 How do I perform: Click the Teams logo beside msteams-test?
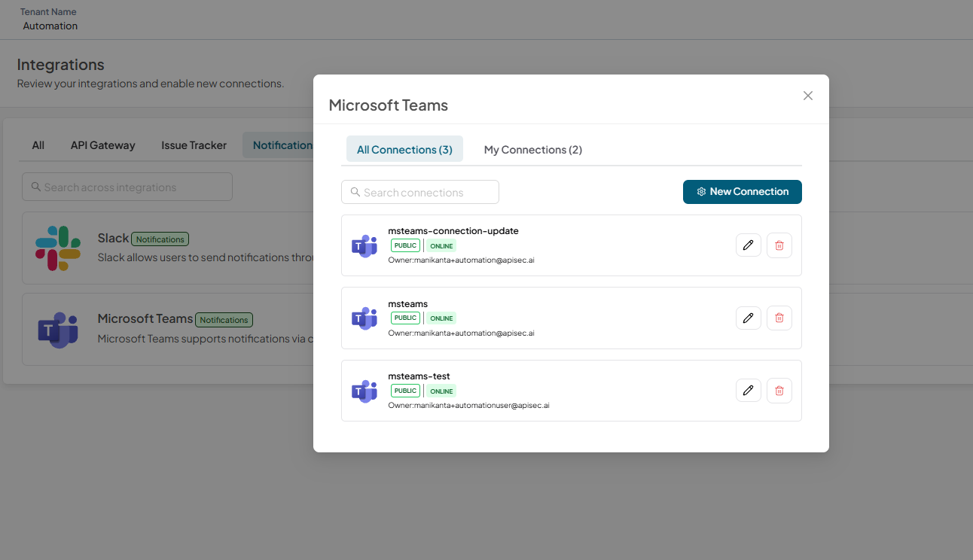tap(364, 391)
